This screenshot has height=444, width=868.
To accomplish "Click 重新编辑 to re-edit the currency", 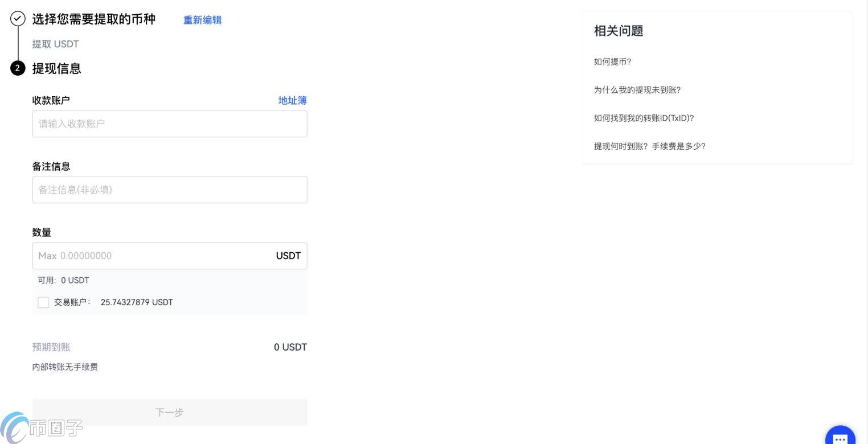I will coord(202,20).
